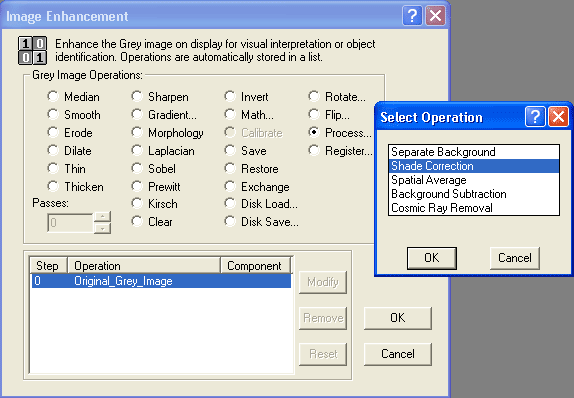
Task: Choose the Sharpen operation radio button
Action: click(137, 96)
